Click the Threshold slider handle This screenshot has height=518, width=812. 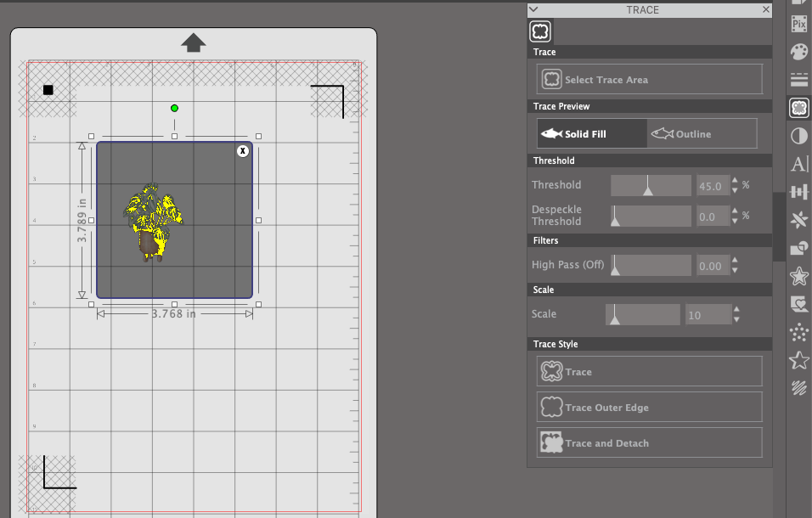click(648, 190)
